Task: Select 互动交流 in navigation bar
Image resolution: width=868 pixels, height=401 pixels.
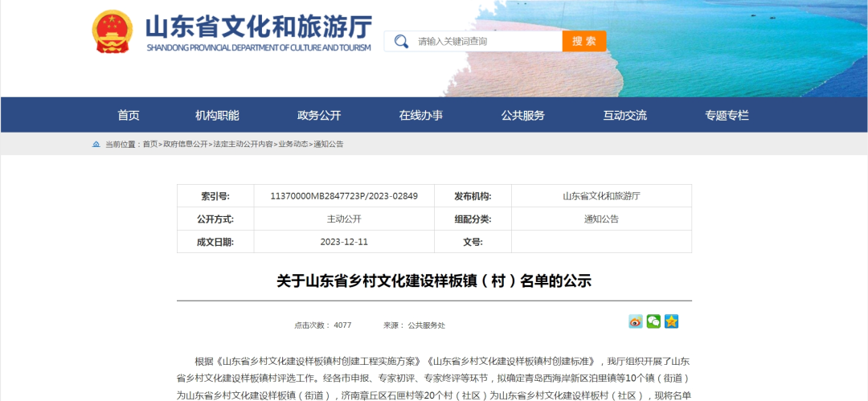Action: coord(624,115)
